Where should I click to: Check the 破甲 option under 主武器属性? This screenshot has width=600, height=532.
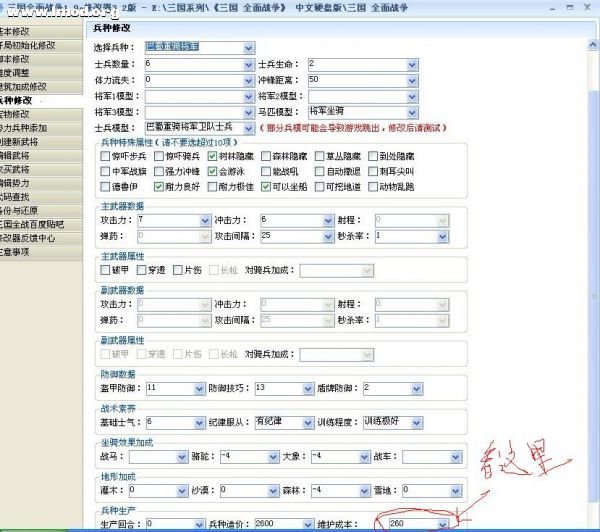[x=106, y=269]
